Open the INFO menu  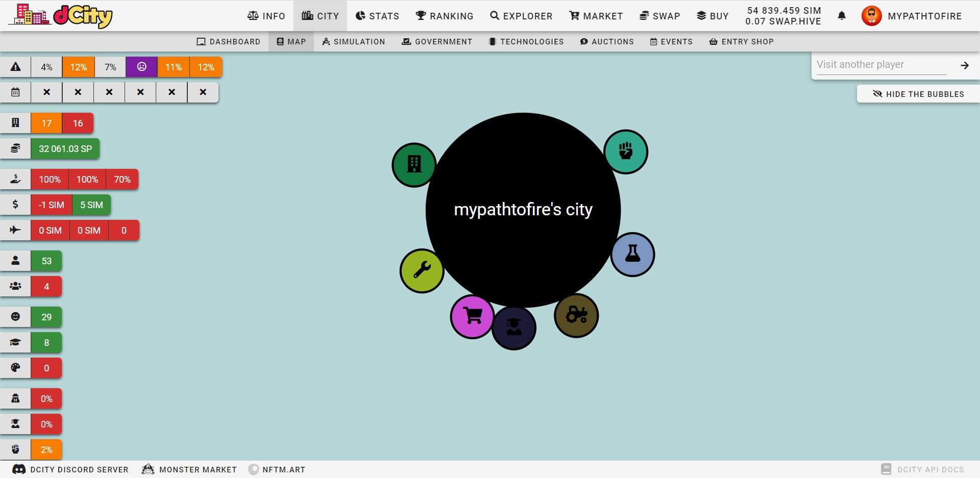(x=266, y=16)
